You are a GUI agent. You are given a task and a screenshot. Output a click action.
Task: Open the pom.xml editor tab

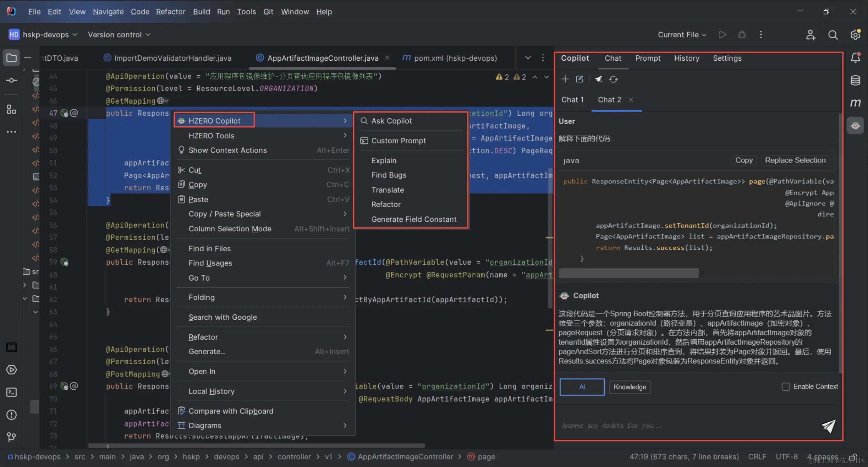pos(450,58)
